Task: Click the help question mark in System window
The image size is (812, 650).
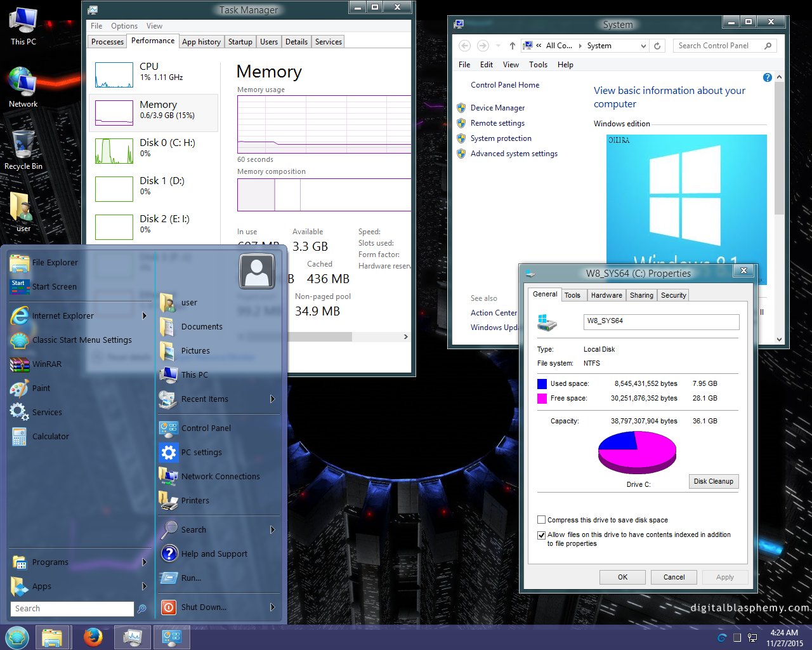Action: [767, 77]
